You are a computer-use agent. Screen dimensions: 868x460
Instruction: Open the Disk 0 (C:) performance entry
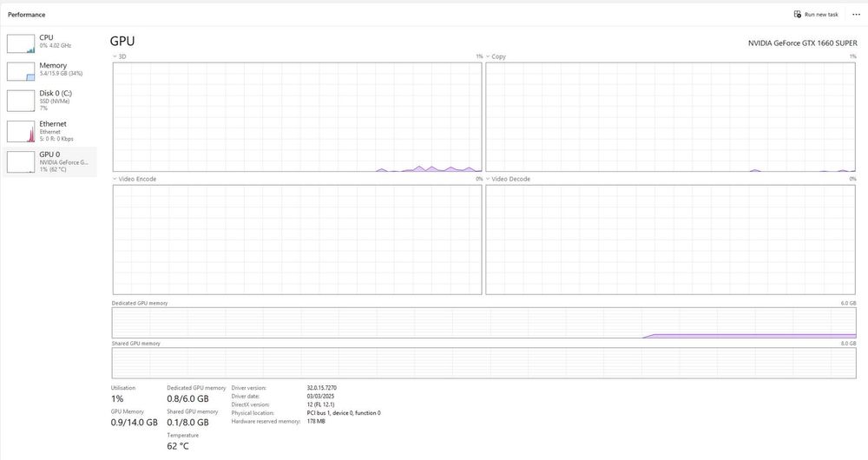49,101
